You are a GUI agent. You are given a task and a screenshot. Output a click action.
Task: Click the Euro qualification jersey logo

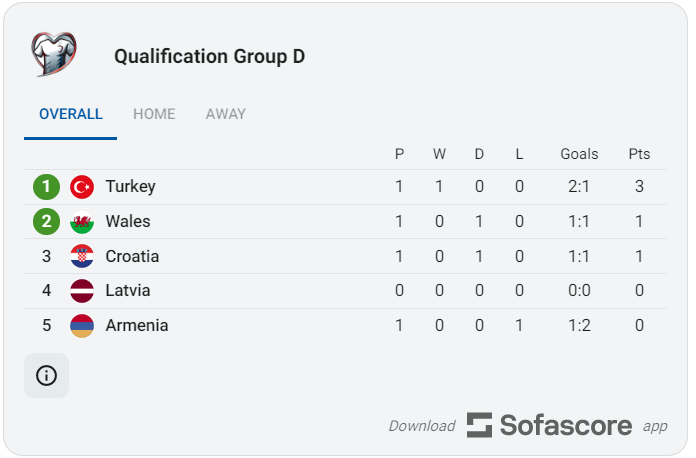[54, 54]
